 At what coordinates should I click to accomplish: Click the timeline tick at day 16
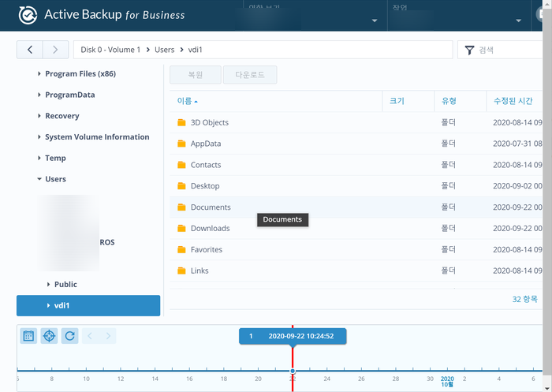click(x=189, y=370)
